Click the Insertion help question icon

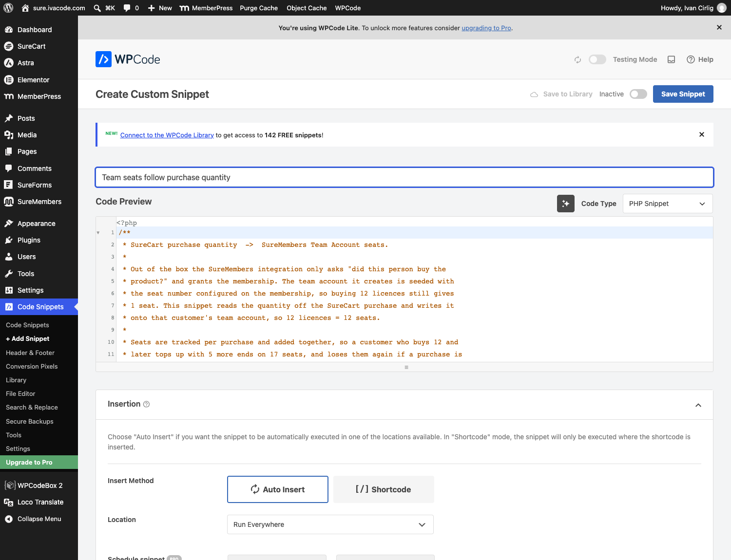(147, 404)
